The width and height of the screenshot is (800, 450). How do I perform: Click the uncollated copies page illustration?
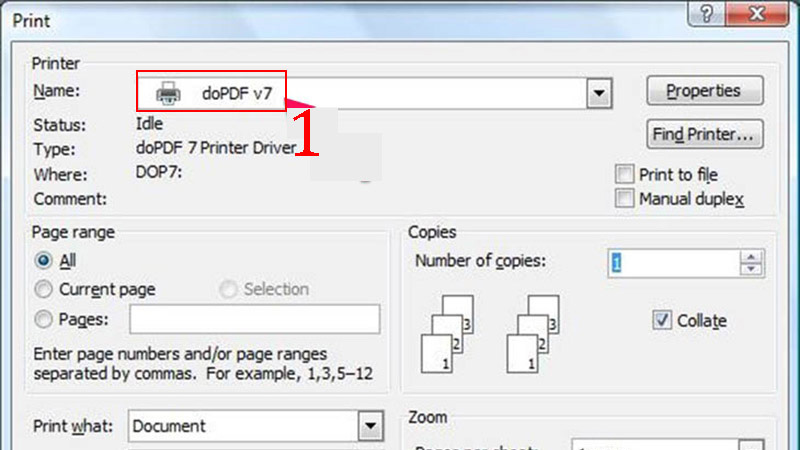click(533, 334)
